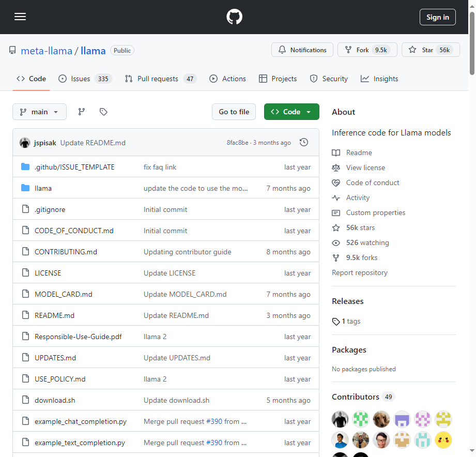476x457 pixels.
Task: Open the llama repository name link
Action: (x=93, y=51)
